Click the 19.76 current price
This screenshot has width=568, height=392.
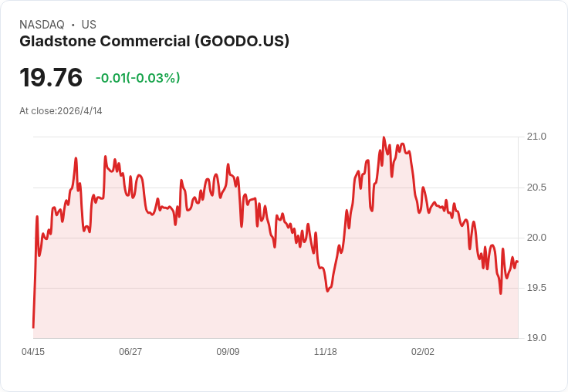51,77
